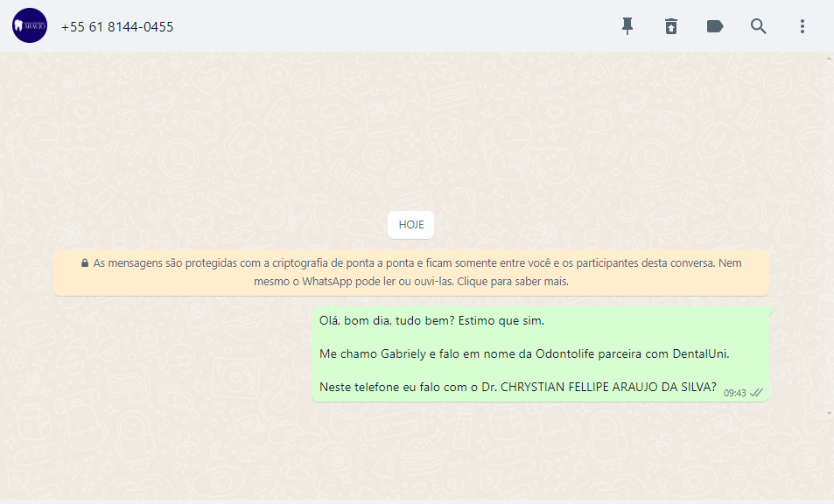Click the sent message starting 'Olá, bom dia'

pyautogui.click(x=541, y=353)
